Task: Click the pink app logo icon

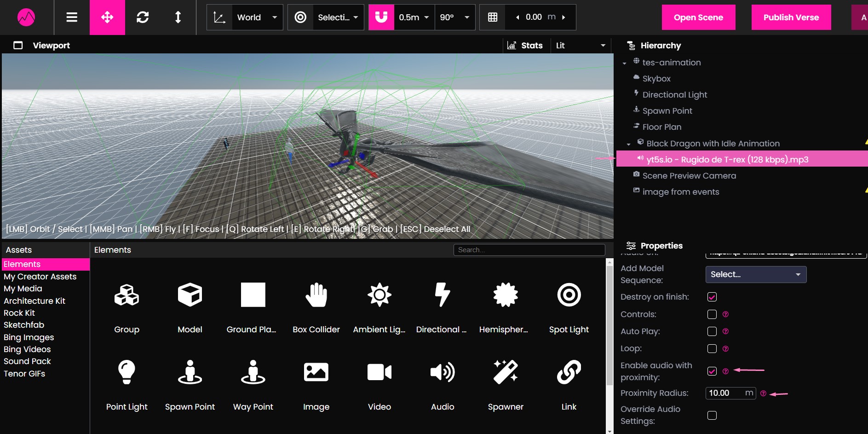Action: [x=26, y=17]
